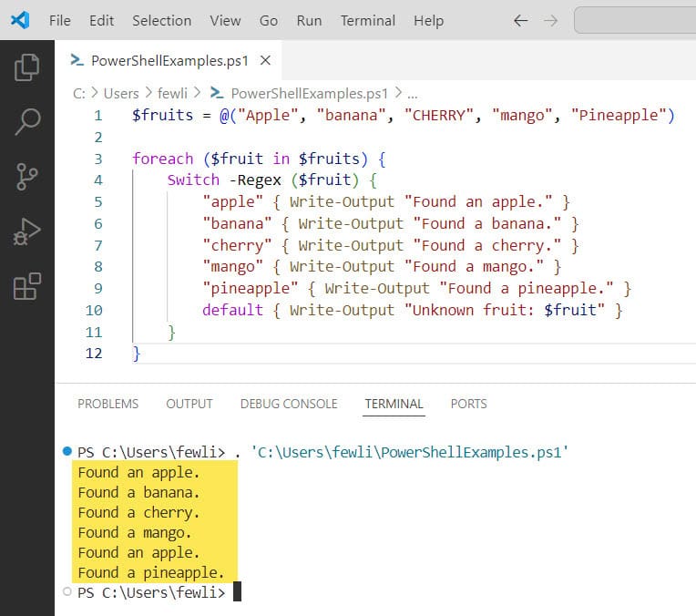
Task: Switch to the OUTPUT panel tab
Action: pos(189,404)
